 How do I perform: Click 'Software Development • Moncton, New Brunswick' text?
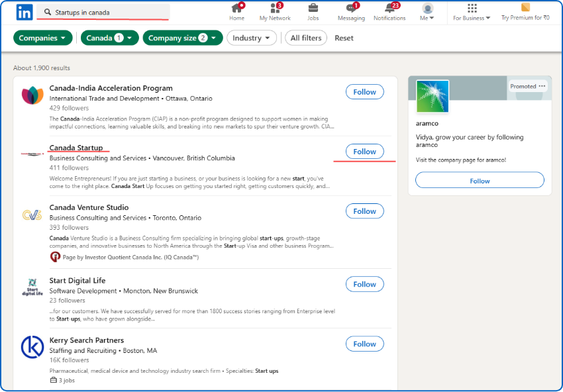(x=123, y=291)
